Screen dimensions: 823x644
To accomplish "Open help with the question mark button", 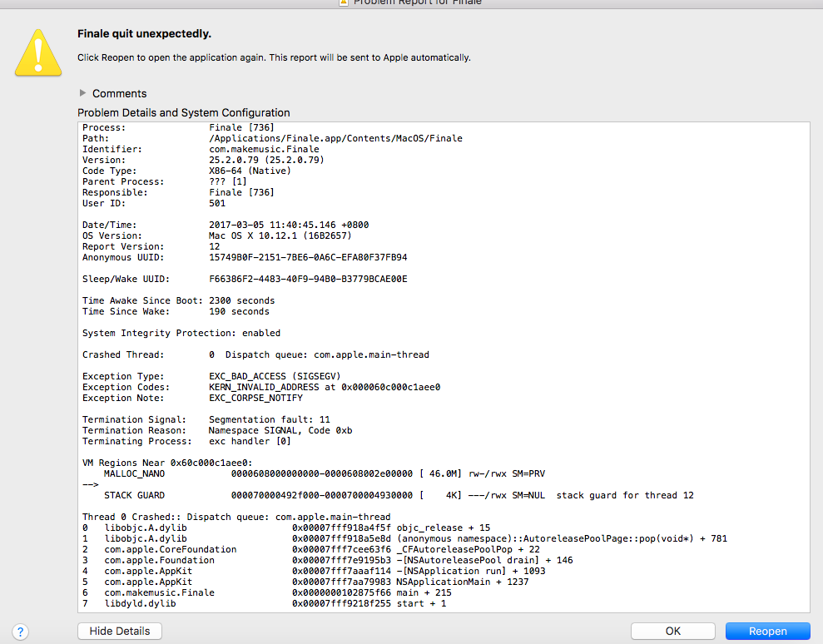I will (x=22, y=632).
